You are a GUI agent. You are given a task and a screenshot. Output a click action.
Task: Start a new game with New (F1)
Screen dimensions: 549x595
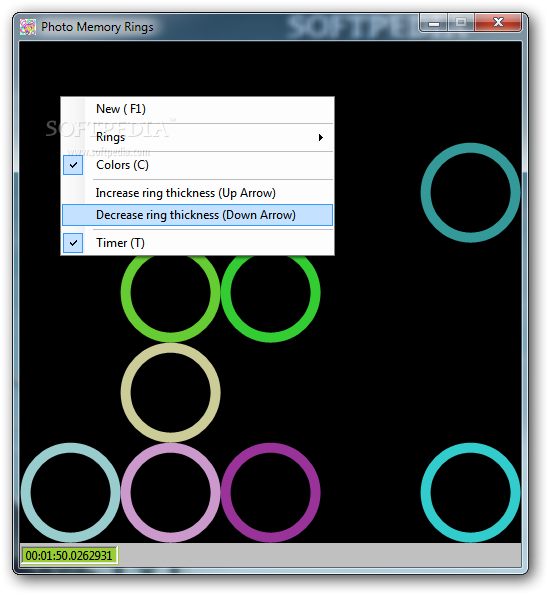click(197, 109)
